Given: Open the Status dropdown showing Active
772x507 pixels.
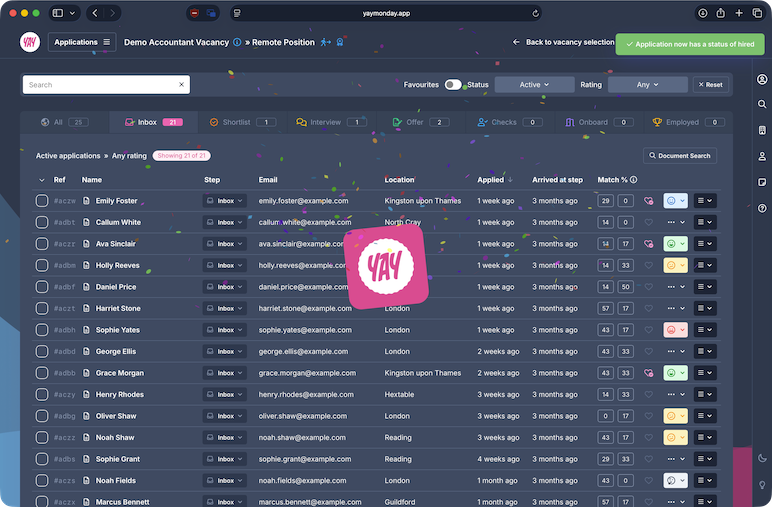Looking at the screenshot, I should [534, 85].
